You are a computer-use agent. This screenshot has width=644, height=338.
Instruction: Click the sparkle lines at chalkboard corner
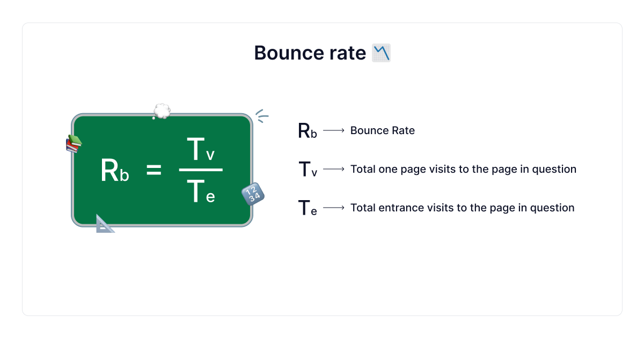point(261,116)
